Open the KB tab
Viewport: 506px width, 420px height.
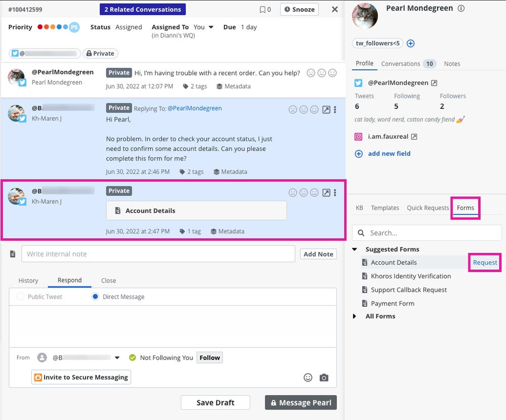click(359, 208)
